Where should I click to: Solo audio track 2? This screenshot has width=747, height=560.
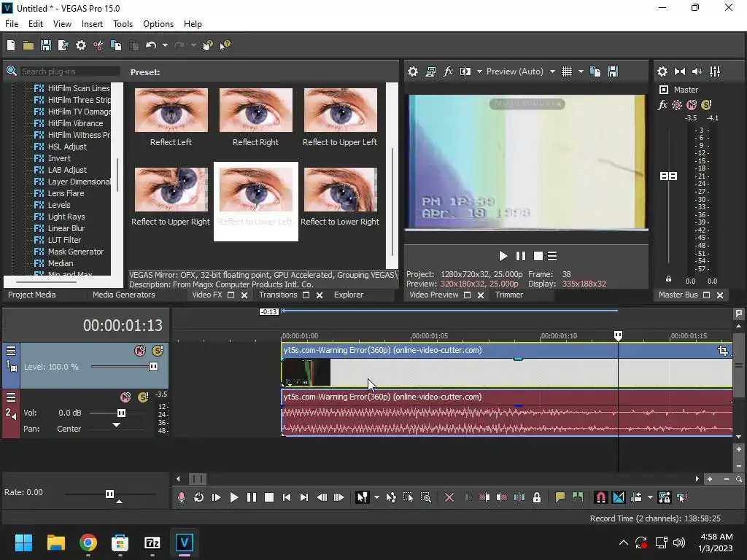tap(142, 397)
